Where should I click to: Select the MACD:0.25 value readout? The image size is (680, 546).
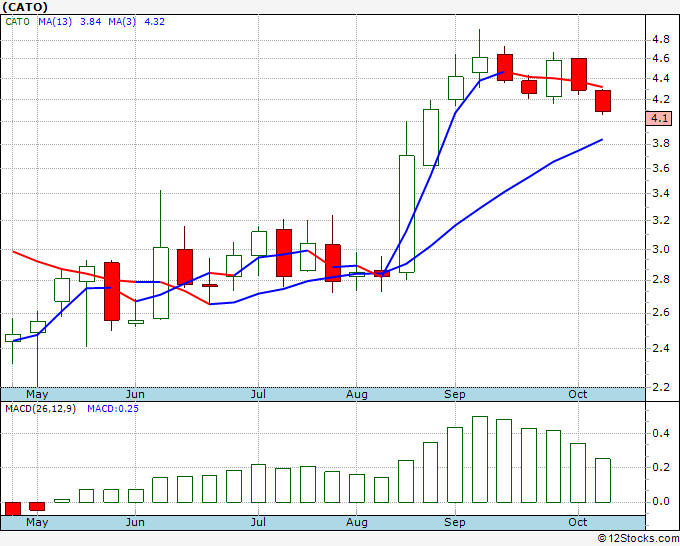point(113,409)
